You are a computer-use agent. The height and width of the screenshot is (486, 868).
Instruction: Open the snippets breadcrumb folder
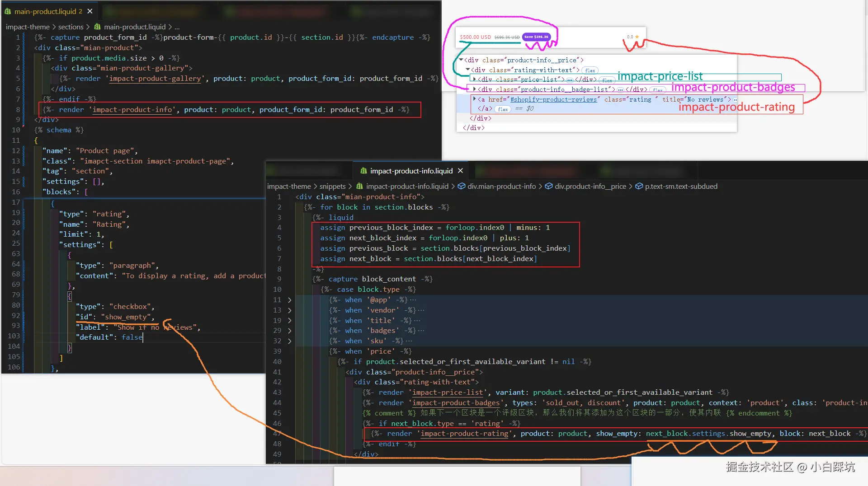(332, 187)
